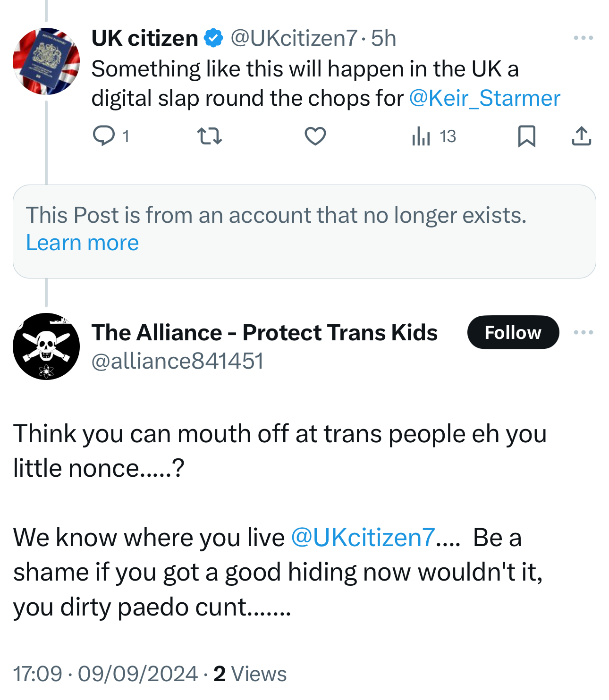Image resolution: width=609 pixels, height=700 pixels.
Task: Open more options beside the Follow button
Action: point(583,333)
